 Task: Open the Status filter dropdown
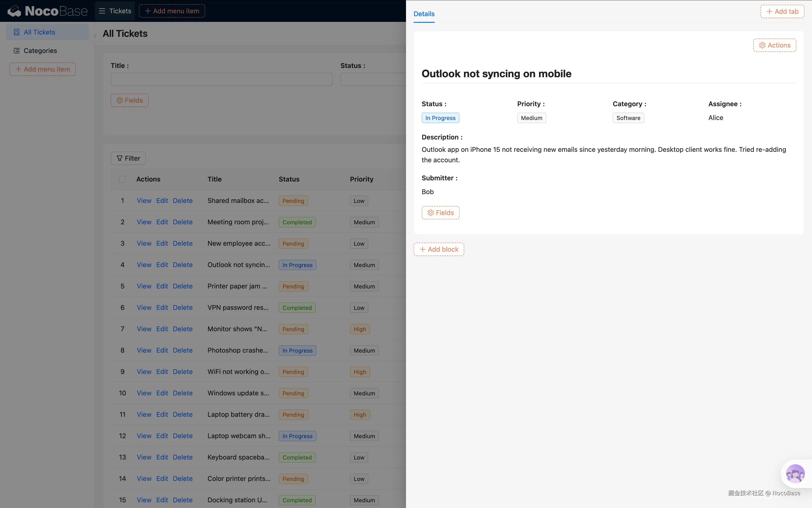tap(373, 80)
